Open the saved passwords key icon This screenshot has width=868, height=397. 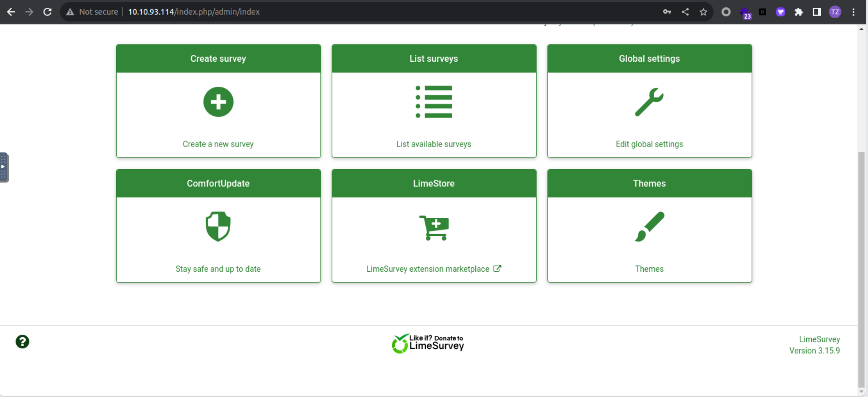point(667,12)
